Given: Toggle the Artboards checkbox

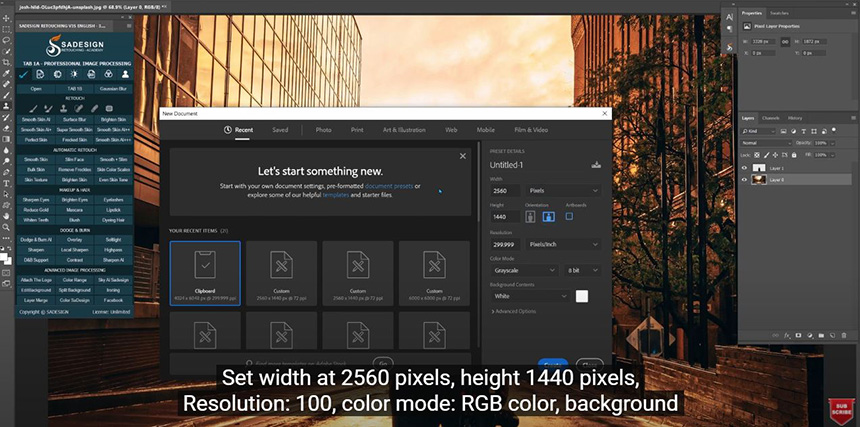Looking at the screenshot, I should (569, 216).
